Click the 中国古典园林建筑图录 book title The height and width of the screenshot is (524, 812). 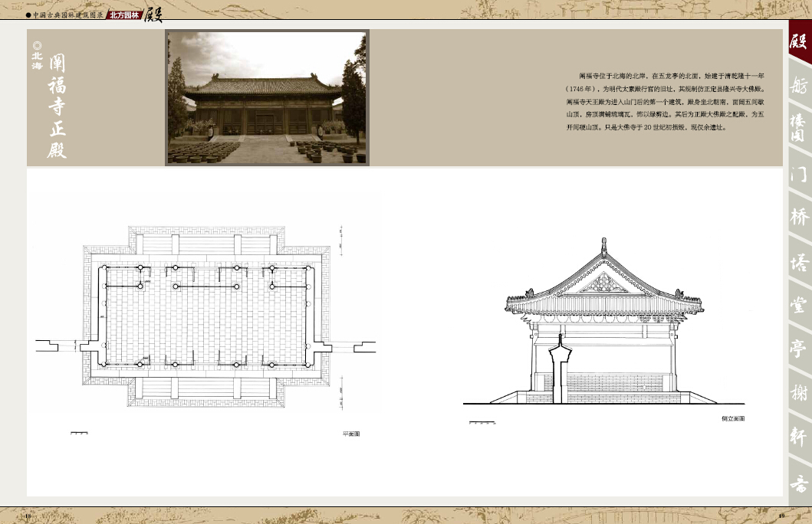67,15
